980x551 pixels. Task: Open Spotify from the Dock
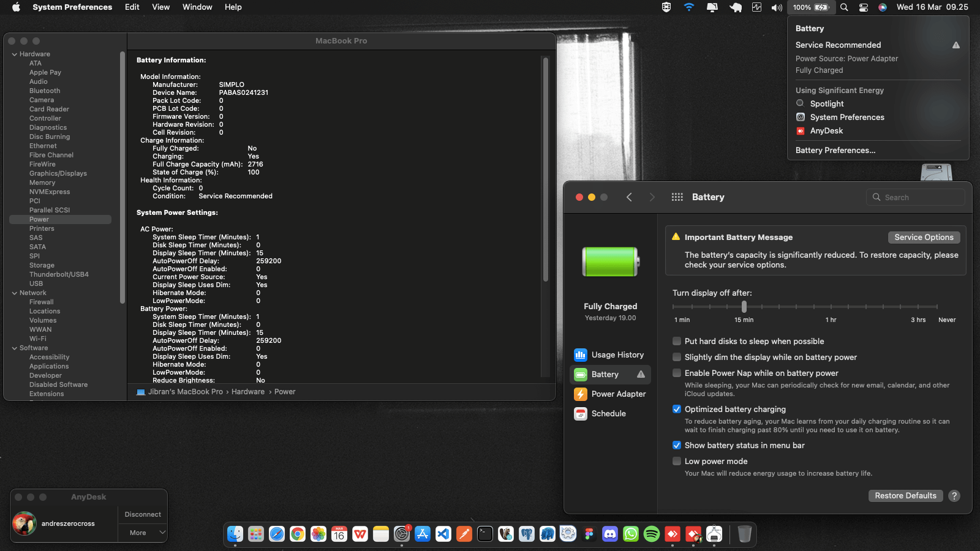(652, 534)
